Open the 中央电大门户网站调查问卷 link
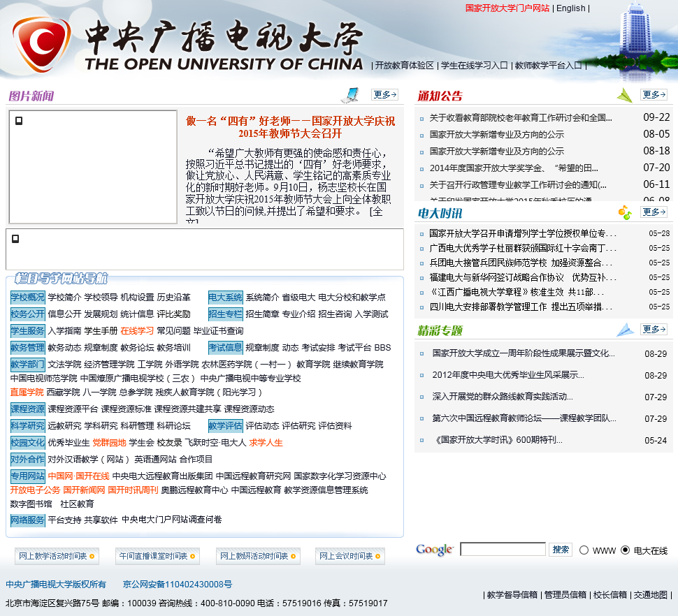 pos(172,519)
